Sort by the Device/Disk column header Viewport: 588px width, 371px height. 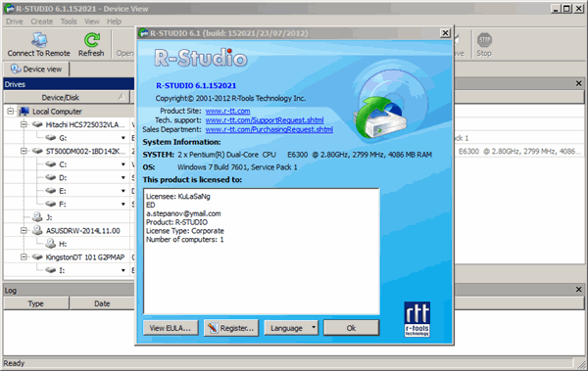pos(67,98)
